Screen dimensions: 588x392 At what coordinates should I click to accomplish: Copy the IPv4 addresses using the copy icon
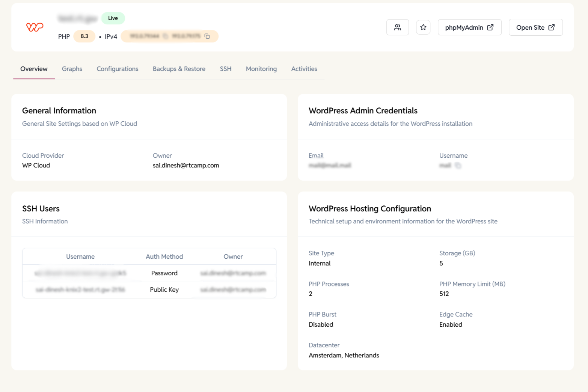pos(207,36)
